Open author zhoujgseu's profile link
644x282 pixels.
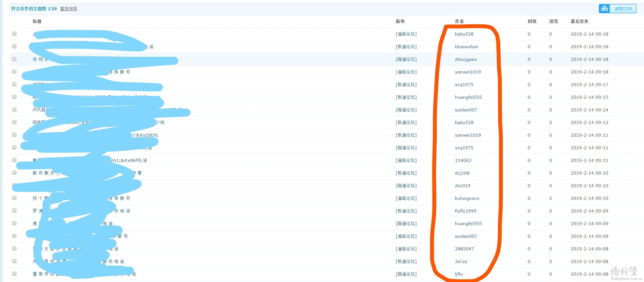[466, 59]
